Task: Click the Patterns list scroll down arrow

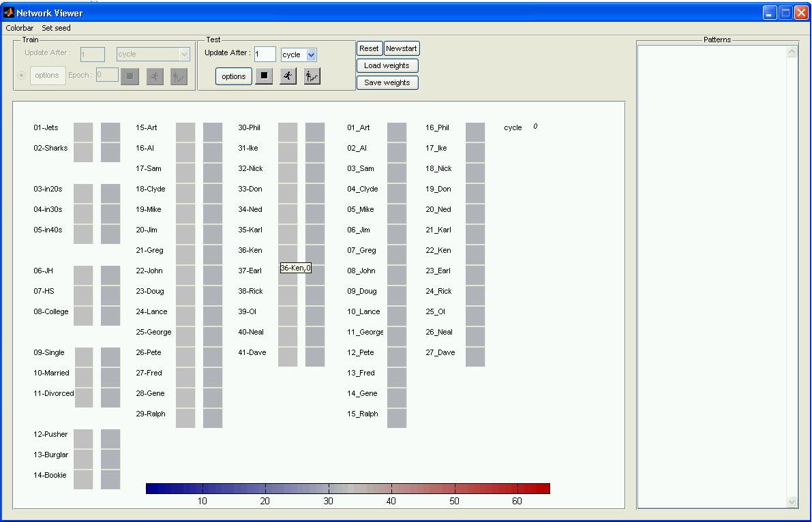Action: click(x=792, y=502)
